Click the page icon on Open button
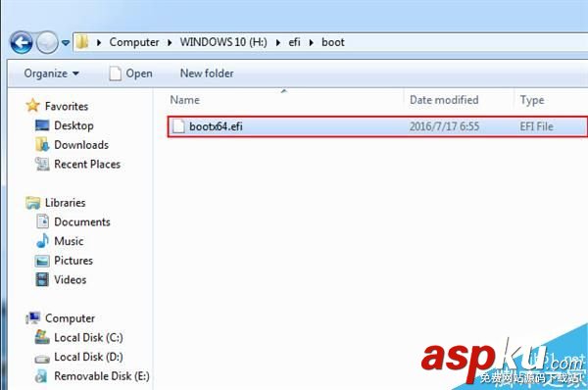The height and width of the screenshot is (390, 588). 115,73
